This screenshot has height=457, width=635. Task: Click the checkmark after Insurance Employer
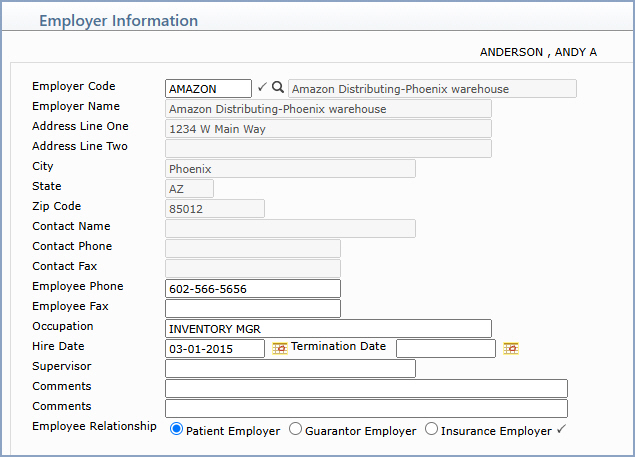tap(561, 429)
